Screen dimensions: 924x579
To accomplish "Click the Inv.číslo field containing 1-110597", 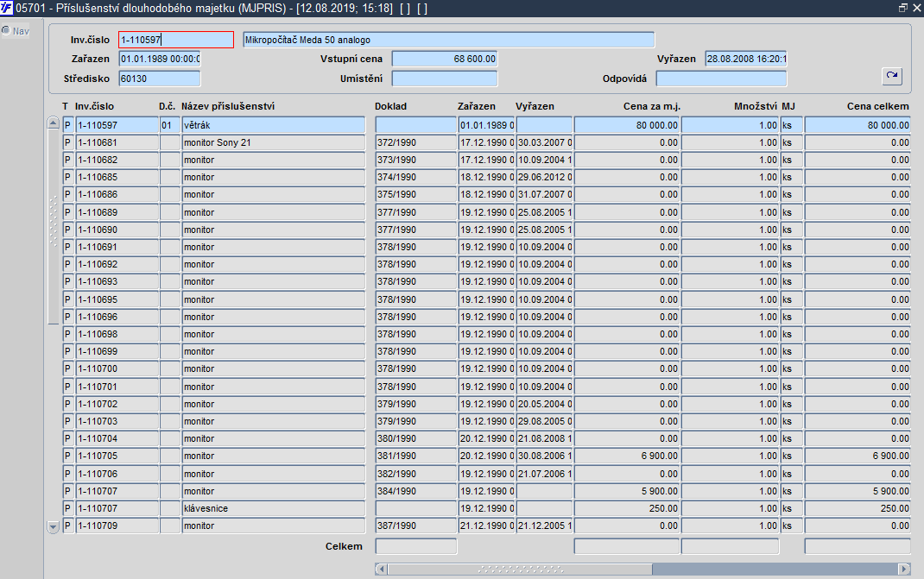I will pos(175,40).
